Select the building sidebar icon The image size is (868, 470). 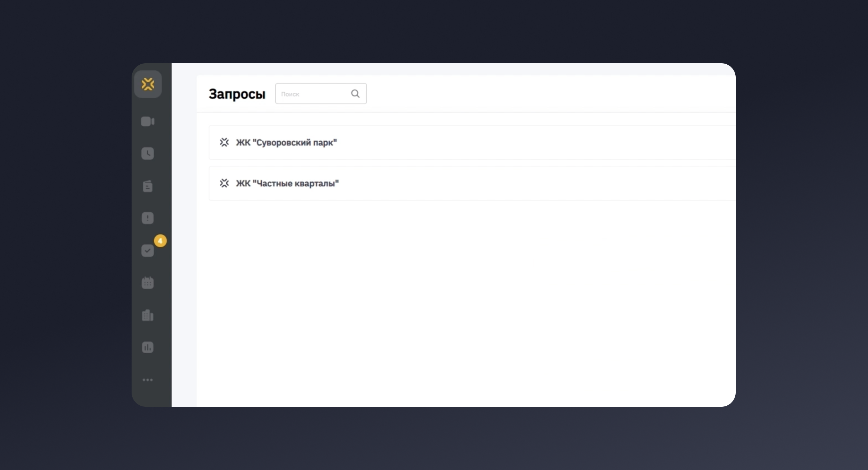coord(148,315)
